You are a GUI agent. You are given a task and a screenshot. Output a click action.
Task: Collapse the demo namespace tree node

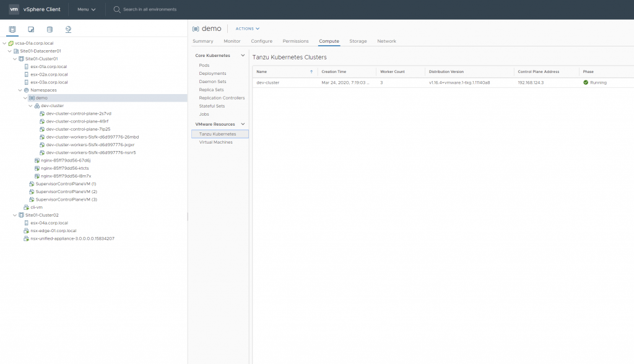(x=25, y=98)
